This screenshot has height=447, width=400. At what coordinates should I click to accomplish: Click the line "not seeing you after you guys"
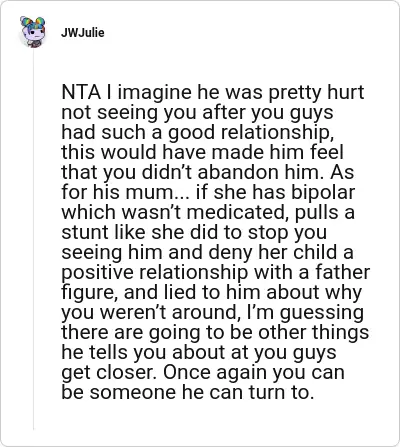(x=197, y=112)
